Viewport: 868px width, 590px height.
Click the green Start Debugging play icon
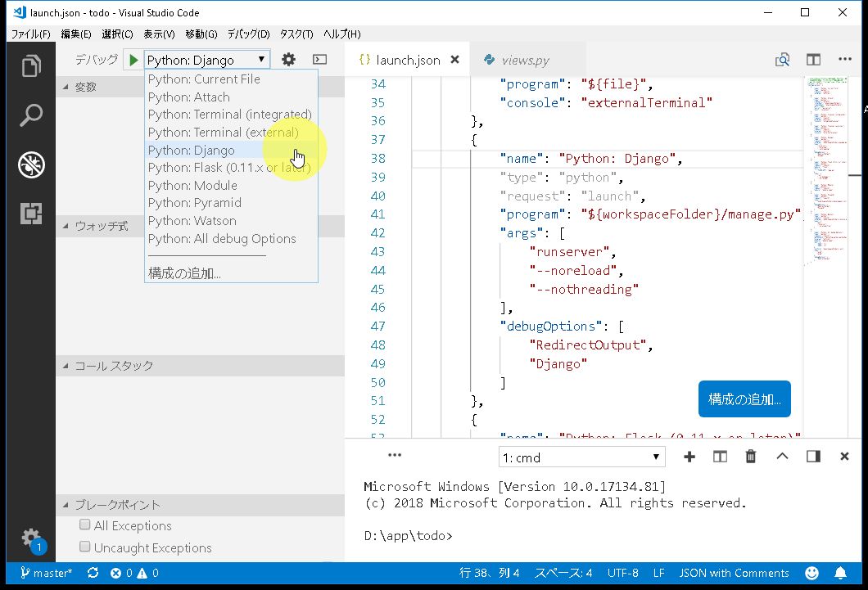(133, 60)
